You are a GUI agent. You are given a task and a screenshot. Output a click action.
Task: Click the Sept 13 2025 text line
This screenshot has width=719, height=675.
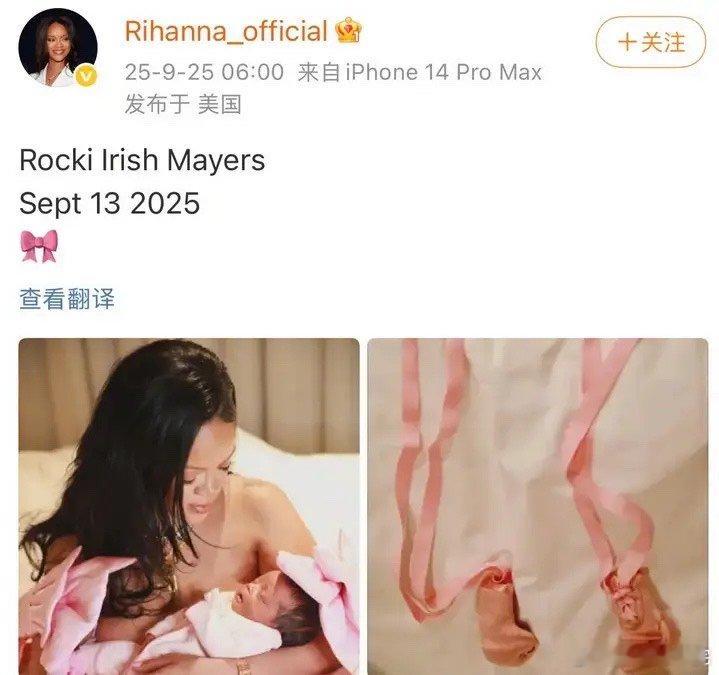pos(110,203)
